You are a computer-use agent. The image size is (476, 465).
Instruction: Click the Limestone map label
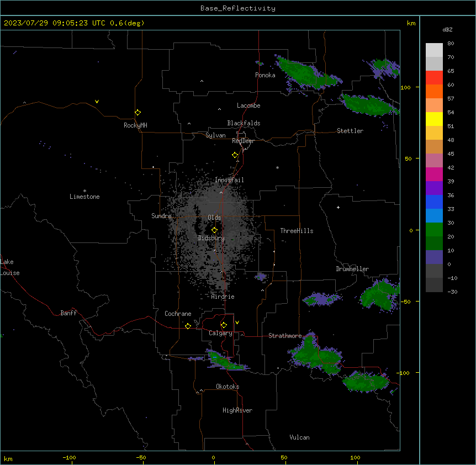[x=84, y=197]
